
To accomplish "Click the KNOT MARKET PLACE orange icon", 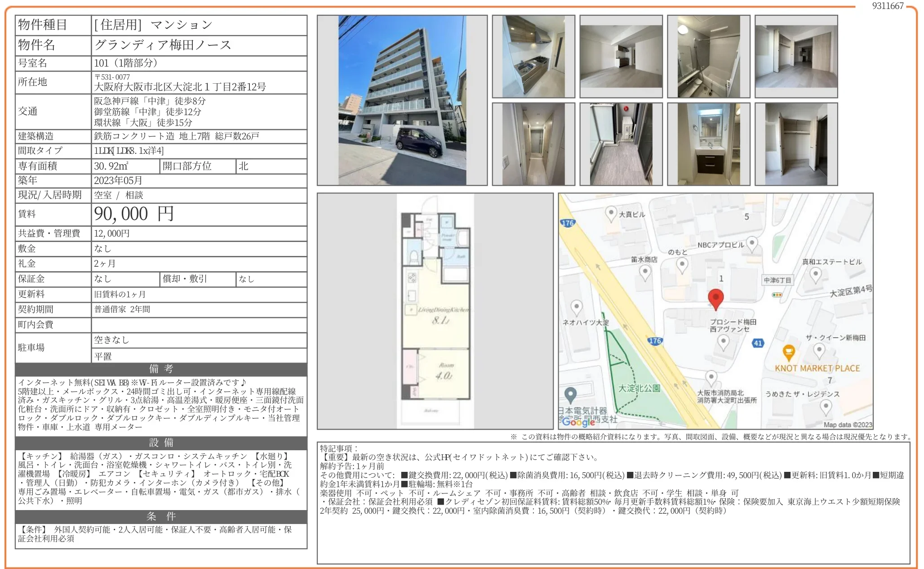I will point(789,352).
